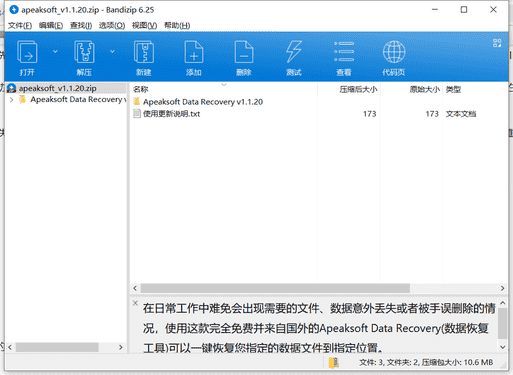Screen dimensions: 513x375
Task: Click the comment panel scroll up arrow
Action: 503,303
